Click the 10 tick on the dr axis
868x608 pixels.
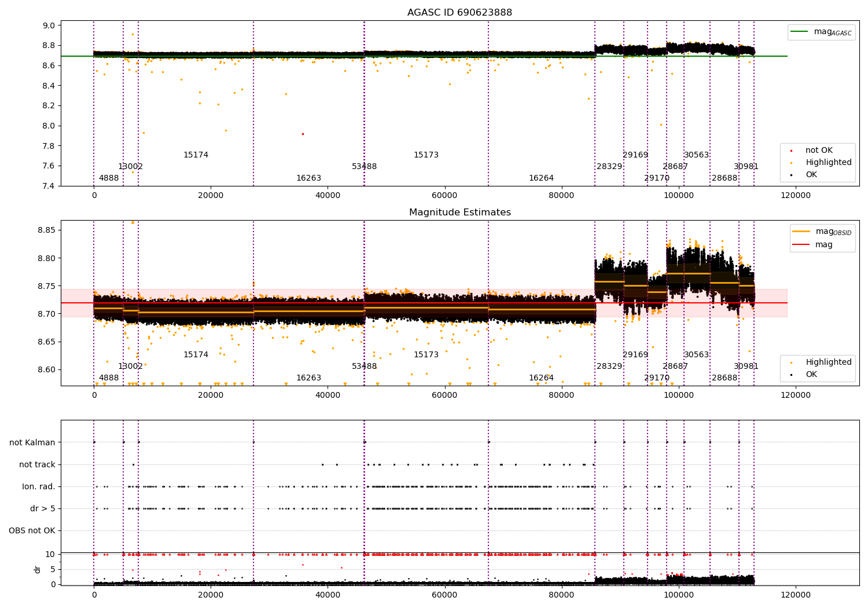pyautogui.click(x=50, y=554)
